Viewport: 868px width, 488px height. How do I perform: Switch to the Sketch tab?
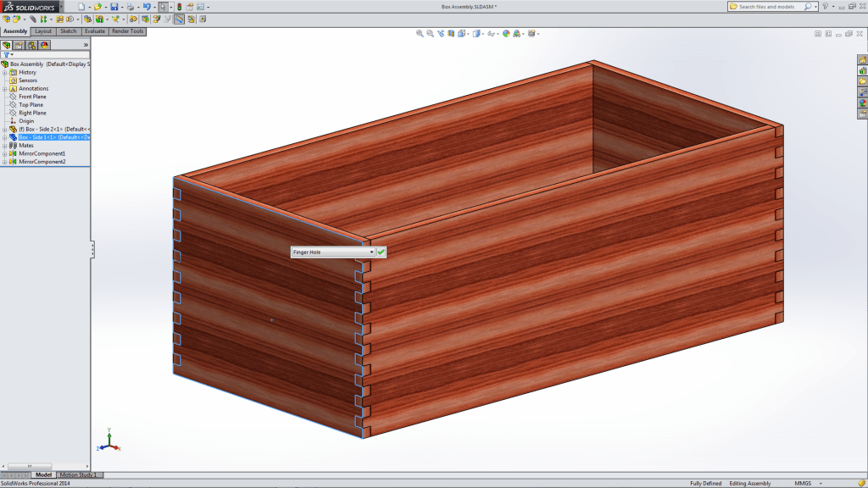click(68, 31)
